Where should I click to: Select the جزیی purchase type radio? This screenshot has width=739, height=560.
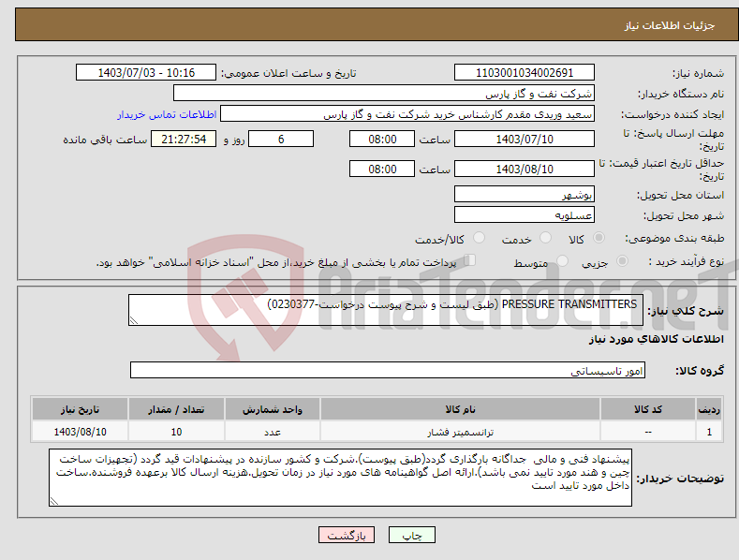coord(622,260)
